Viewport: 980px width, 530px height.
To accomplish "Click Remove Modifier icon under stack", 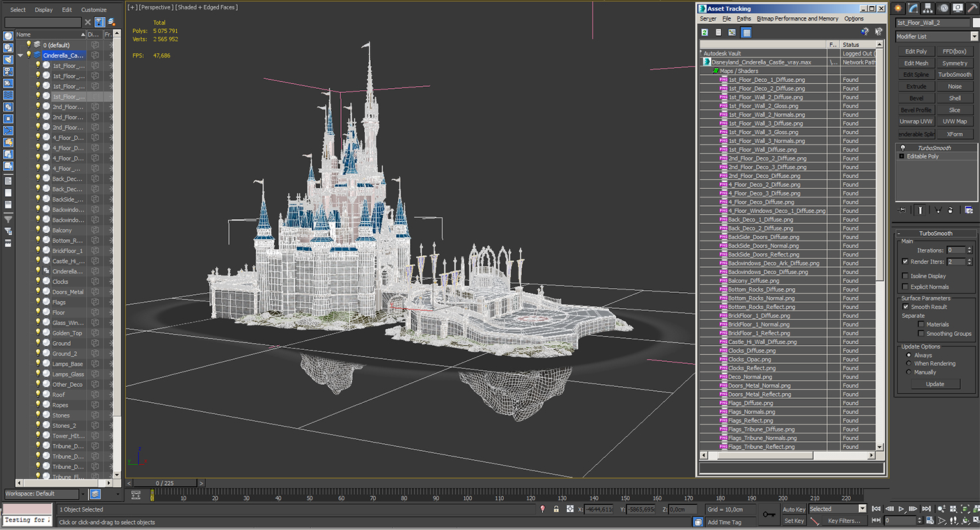I will click(x=950, y=210).
